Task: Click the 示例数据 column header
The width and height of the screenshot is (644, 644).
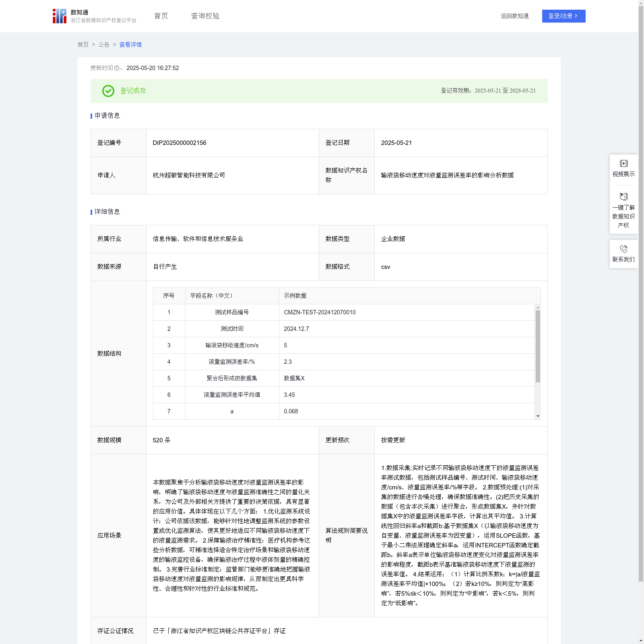Action: click(295, 296)
